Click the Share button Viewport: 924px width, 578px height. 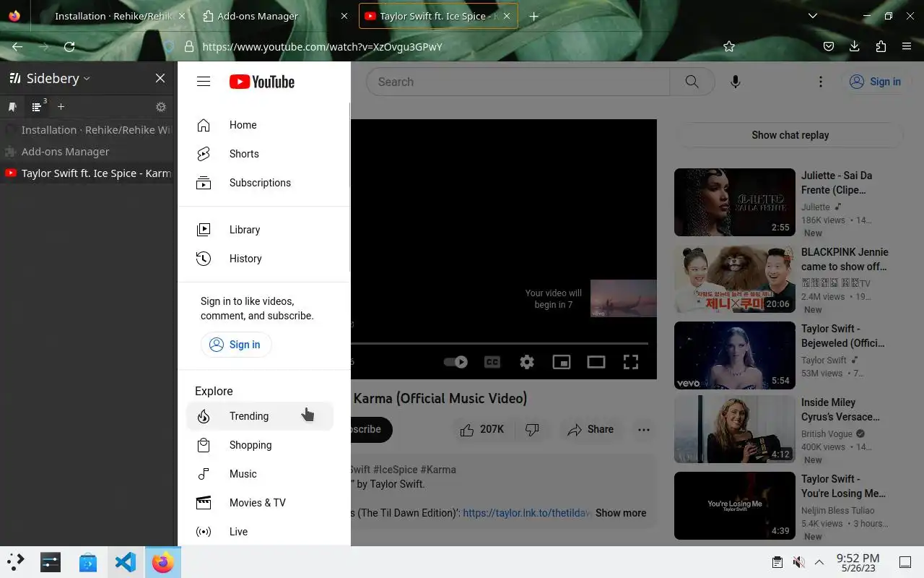point(590,429)
